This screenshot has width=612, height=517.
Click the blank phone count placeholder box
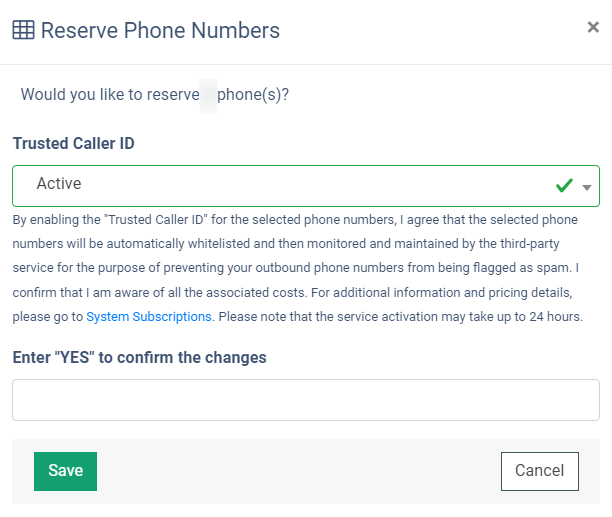[208, 95]
